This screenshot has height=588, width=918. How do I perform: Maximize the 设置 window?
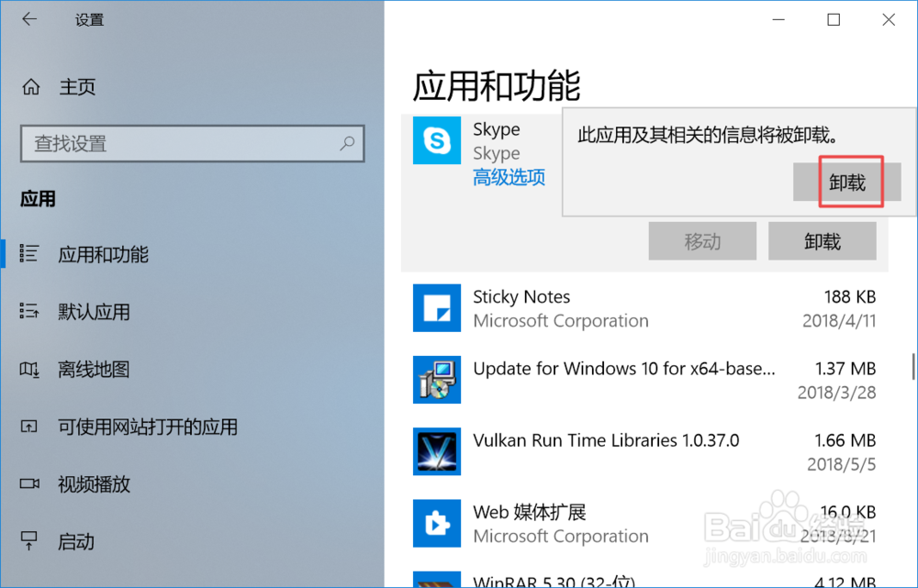pos(834,20)
